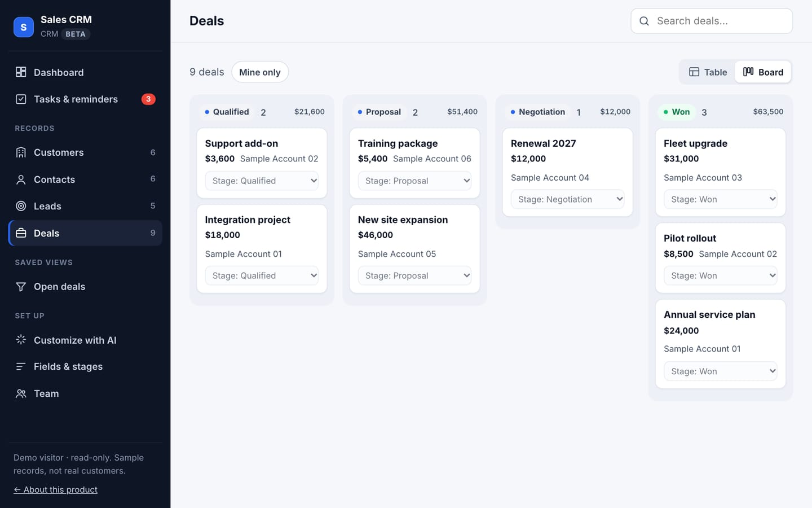This screenshot has width=812, height=508.
Task: Open the Customers records
Action: tap(85, 152)
